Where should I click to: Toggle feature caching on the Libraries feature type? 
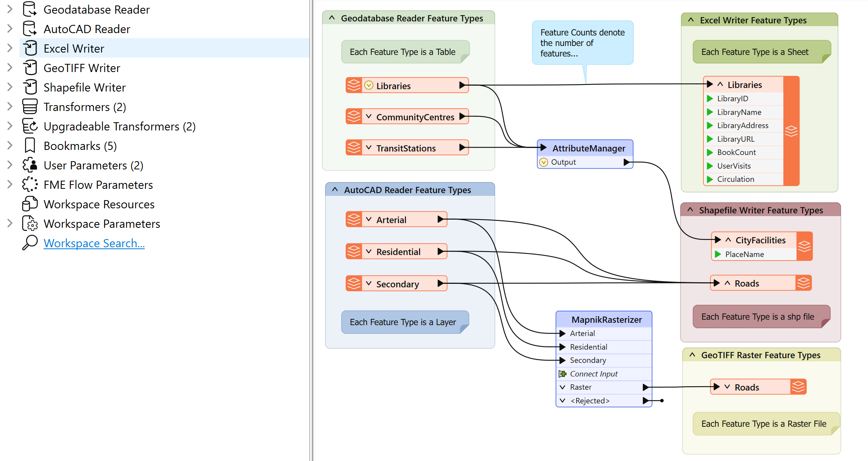(x=369, y=85)
